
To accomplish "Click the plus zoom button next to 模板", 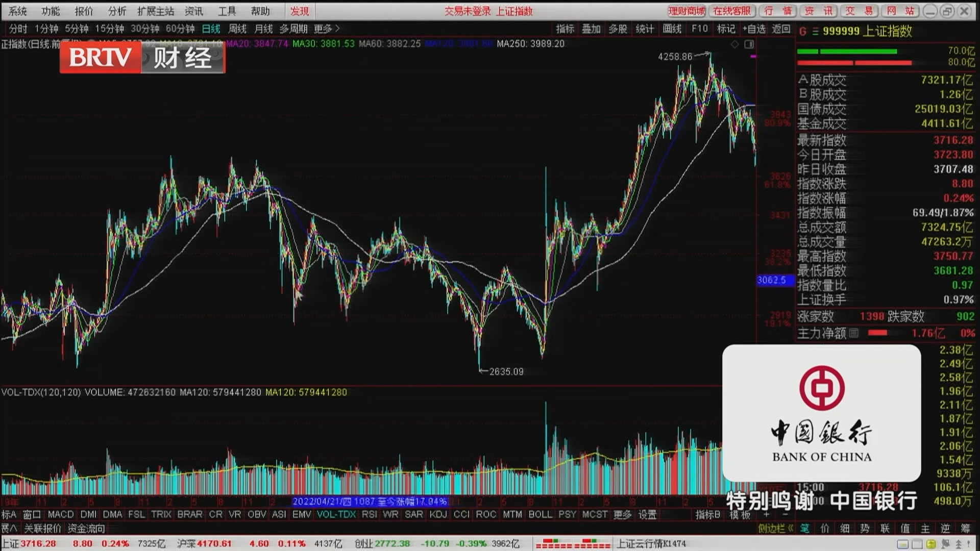I will click(x=766, y=515).
